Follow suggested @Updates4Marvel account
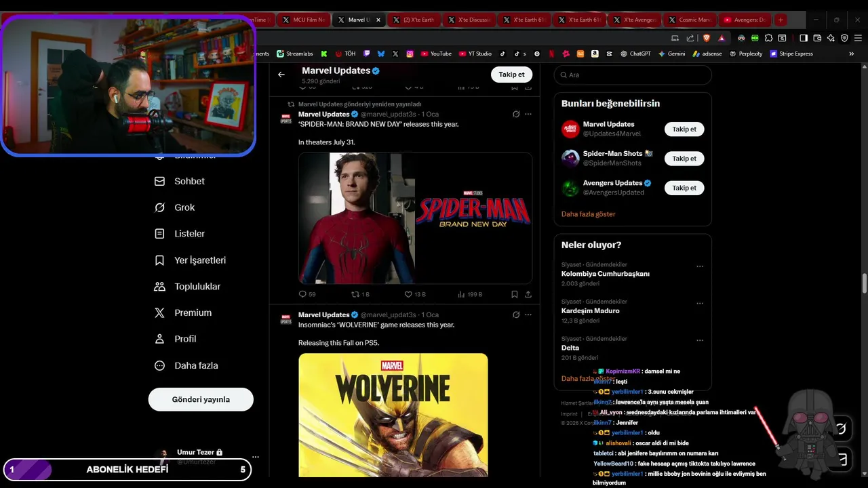Screen dimensions: 868x488 [684, 129]
